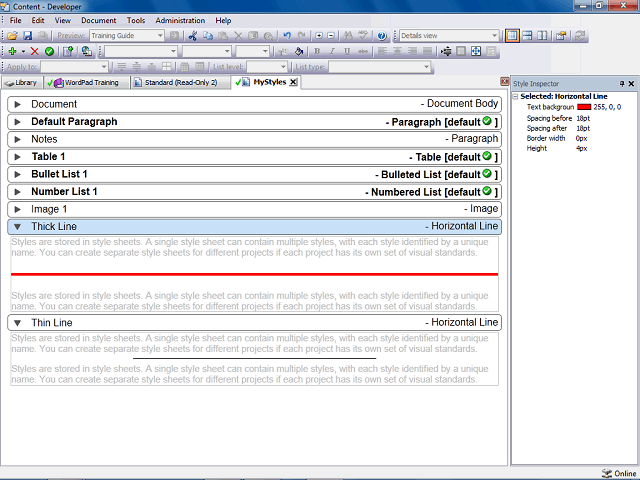The image size is (640, 480).
Task: Expand the Default Paragraph row
Action: click(x=18, y=122)
